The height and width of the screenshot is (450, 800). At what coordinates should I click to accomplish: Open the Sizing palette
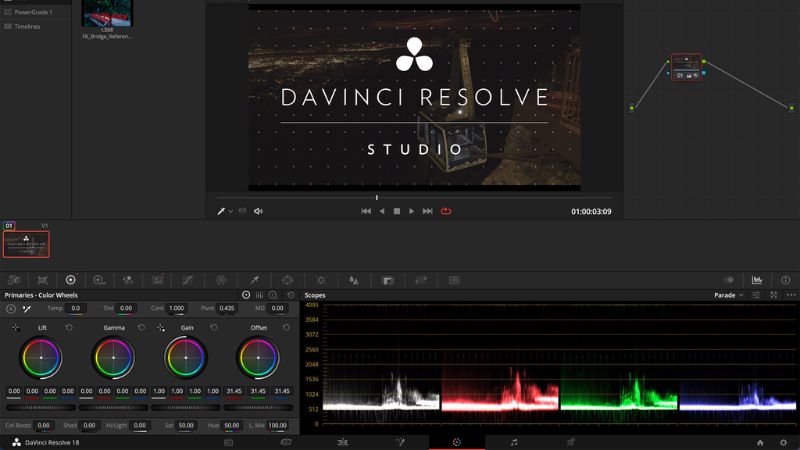click(421, 280)
